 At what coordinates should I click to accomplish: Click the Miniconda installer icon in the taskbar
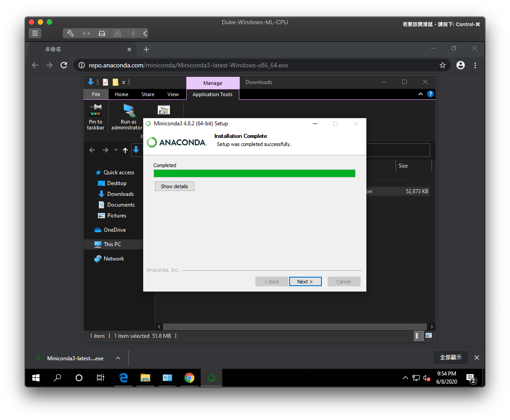coord(211,378)
